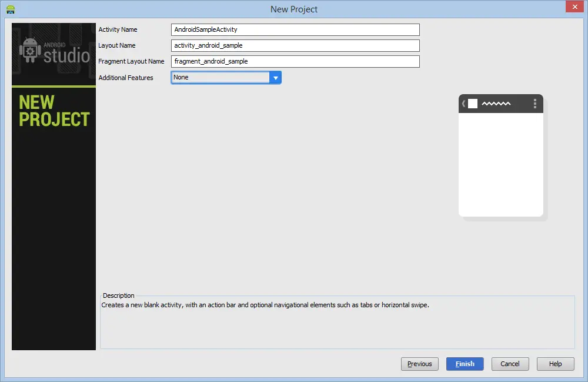The image size is (588, 382).
Task: Click the Fragment Layout Name field
Action: click(294, 61)
